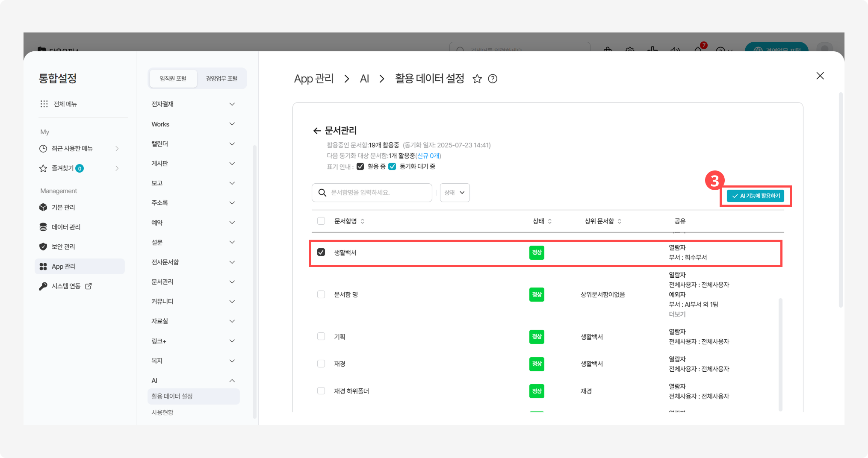Select 활용 데이터 설정 in sidebar
Image resolution: width=868 pixels, height=458 pixels.
pyautogui.click(x=173, y=396)
